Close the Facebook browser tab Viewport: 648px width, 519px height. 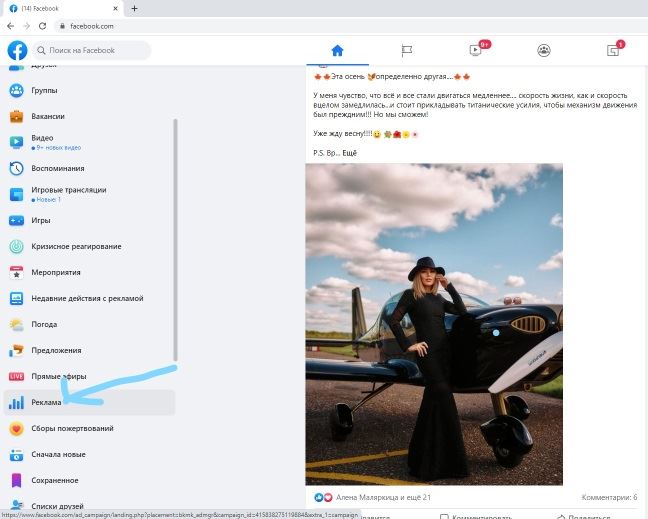[x=115, y=8]
